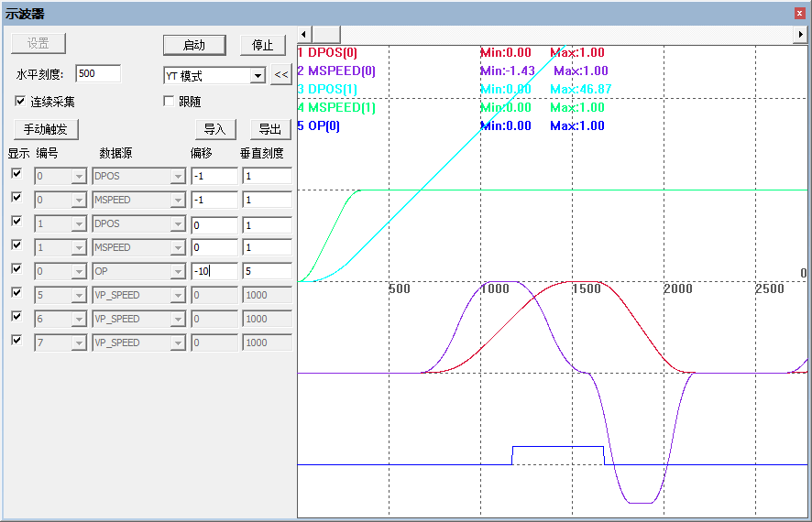Open the VP_SPEED data source dropdown in row 6
Viewport: 812px width, 522px height.
click(x=178, y=320)
